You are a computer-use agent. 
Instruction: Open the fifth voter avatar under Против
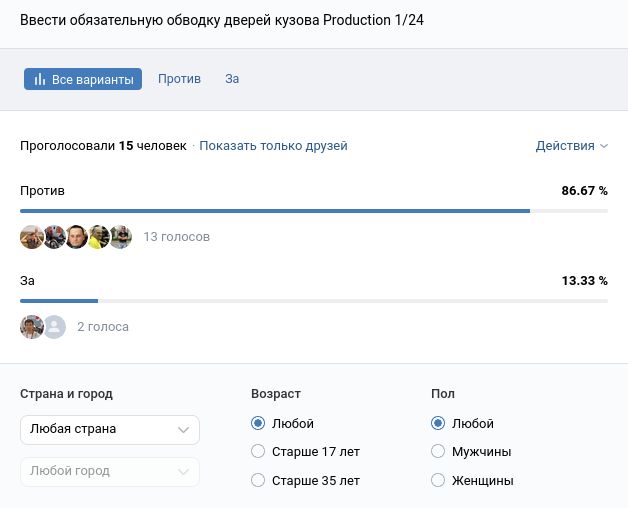pyautogui.click(x=120, y=237)
